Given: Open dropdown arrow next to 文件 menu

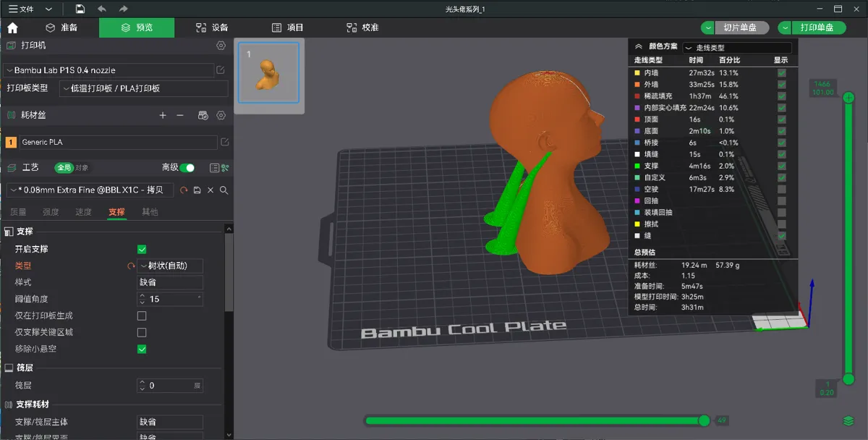Looking at the screenshot, I should pos(48,9).
